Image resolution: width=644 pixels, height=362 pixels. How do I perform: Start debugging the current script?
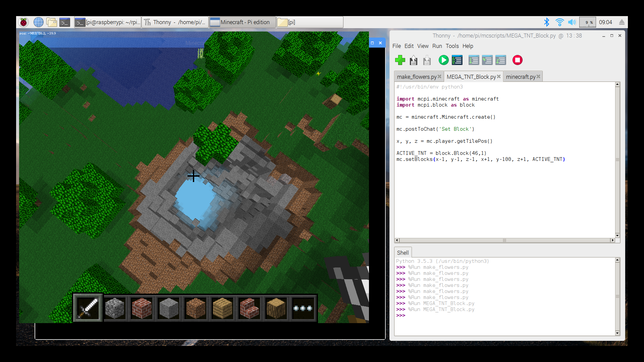pyautogui.click(x=457, y=60)
